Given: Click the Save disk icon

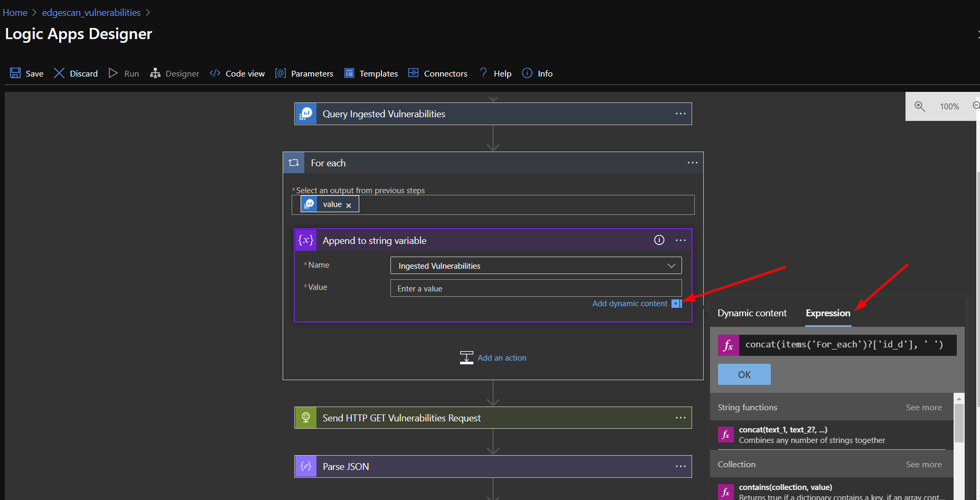Looking at the screenshot, I should [15, 73].
